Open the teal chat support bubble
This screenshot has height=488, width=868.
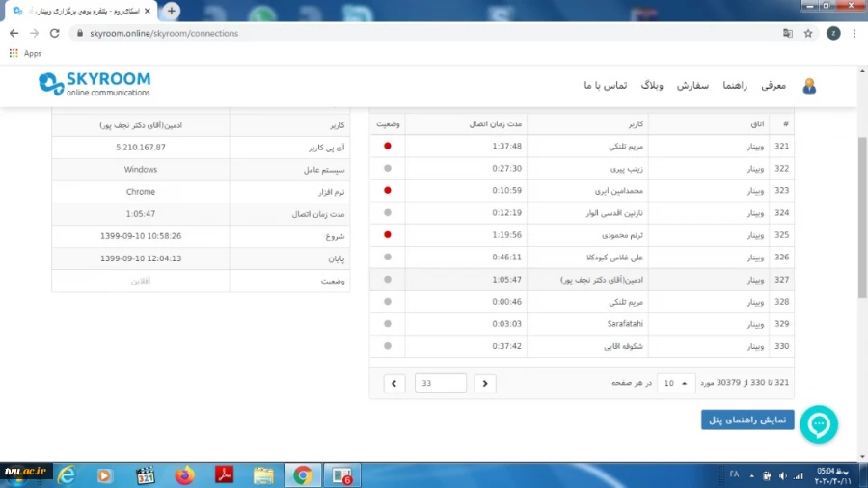coord(819,424)
